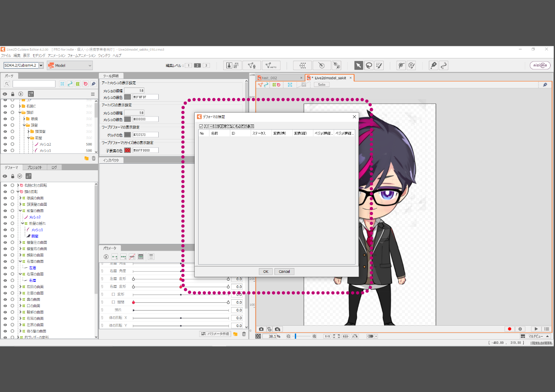
Task: Click the record button below canvas
Action: (x=510, y=329)
